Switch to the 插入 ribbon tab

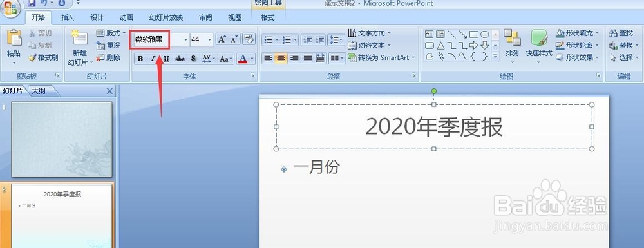[68, 17]
